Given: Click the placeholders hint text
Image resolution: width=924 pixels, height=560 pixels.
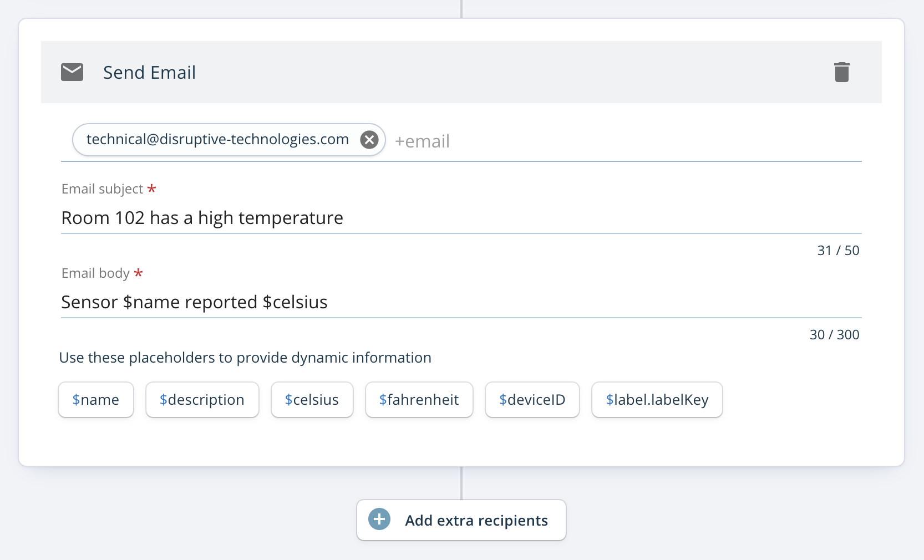Looking at the screenshot, I should 245,358.
